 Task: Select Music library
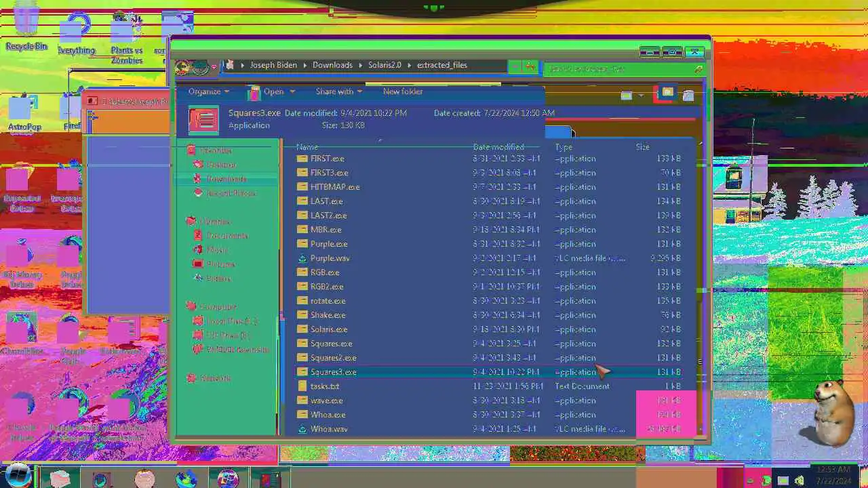pos(211,250)
